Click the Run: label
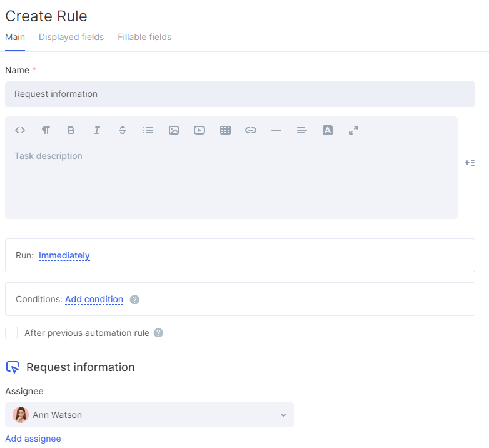Image resolution: width=489 pixels, height=448 pixels. (x=24, y=255)
